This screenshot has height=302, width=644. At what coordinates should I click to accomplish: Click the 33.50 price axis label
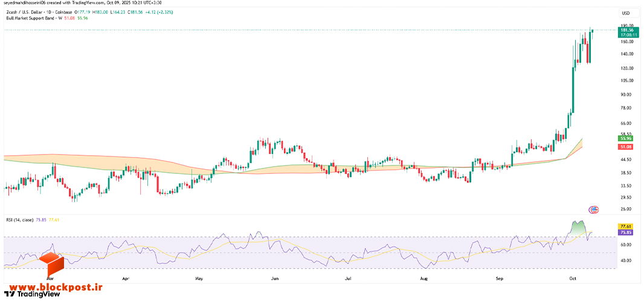[x=626, y=185]
